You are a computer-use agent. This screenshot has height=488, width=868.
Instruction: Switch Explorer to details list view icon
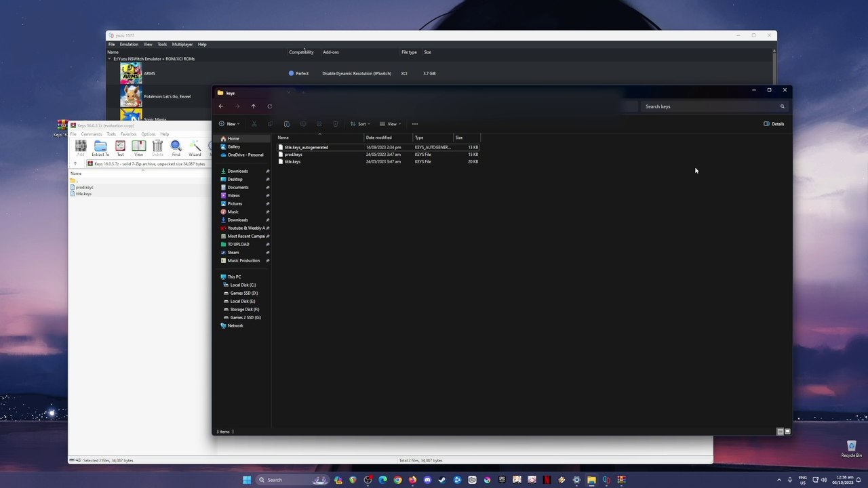tap(780, 432)
